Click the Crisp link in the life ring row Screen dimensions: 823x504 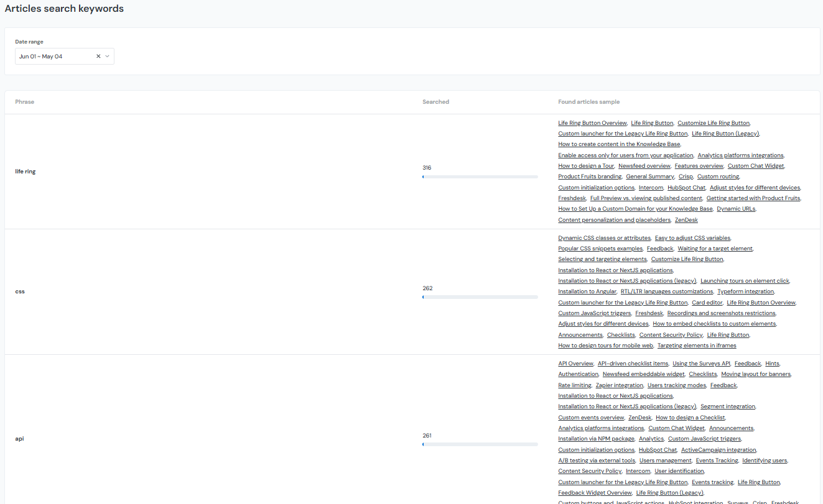686,176
